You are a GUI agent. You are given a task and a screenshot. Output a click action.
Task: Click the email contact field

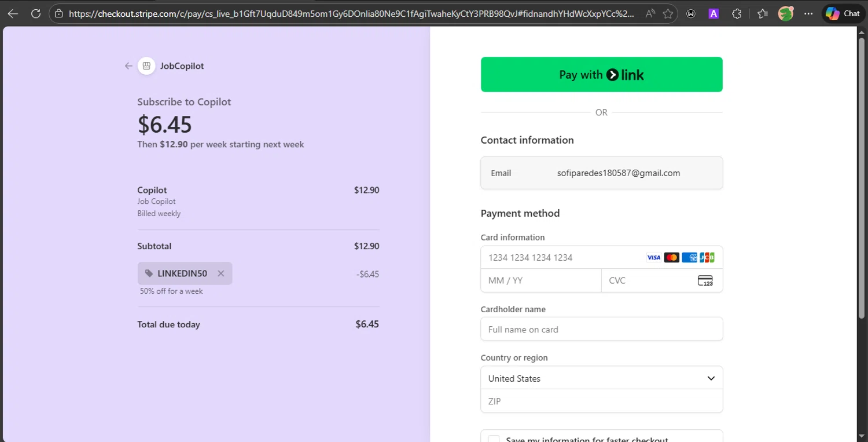[602, 173]
